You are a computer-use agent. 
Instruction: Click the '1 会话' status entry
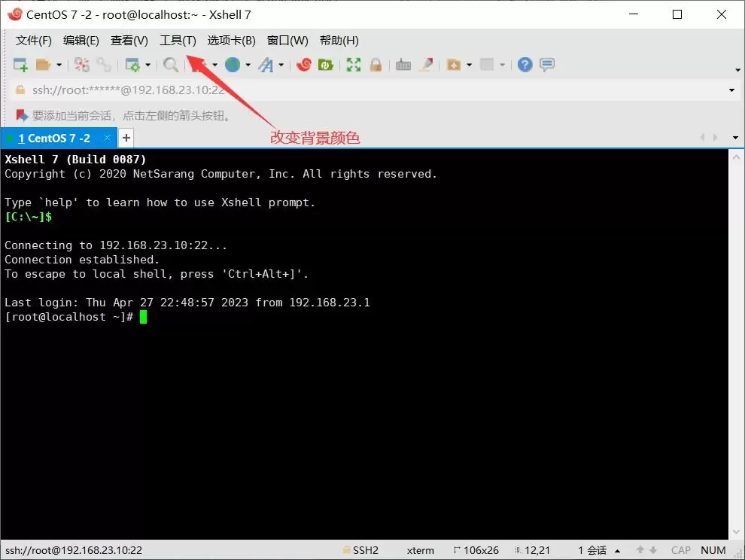[x=592, y=550]
